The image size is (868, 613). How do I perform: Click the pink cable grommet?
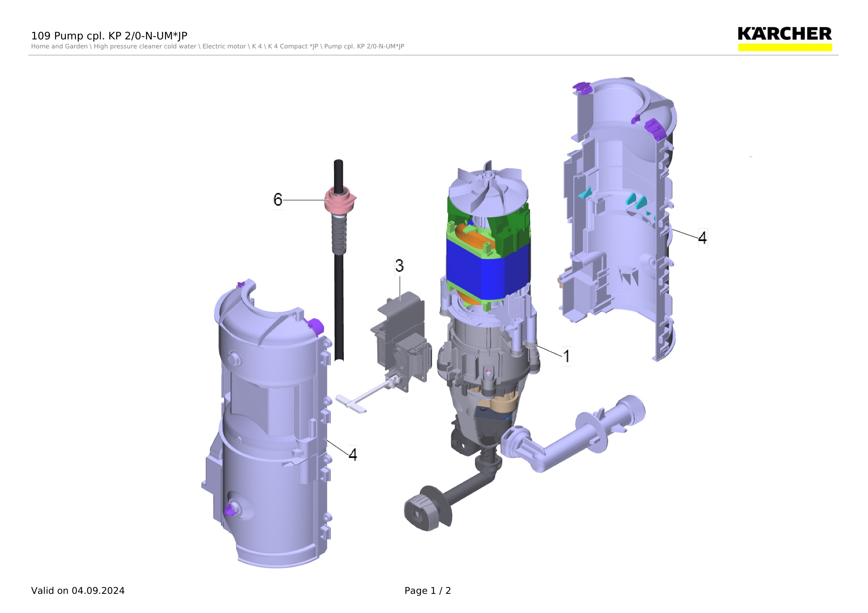pyautogui.click(x=340, y=200)
